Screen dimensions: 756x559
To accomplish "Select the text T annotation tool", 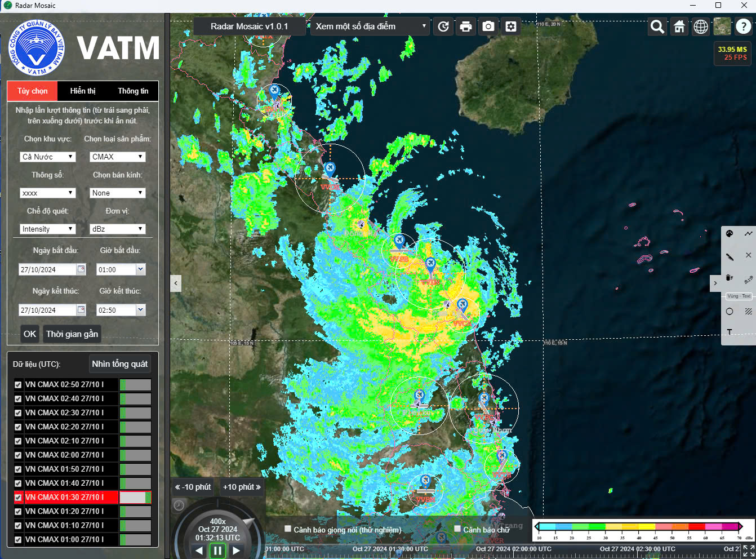I will click(730, 332).
